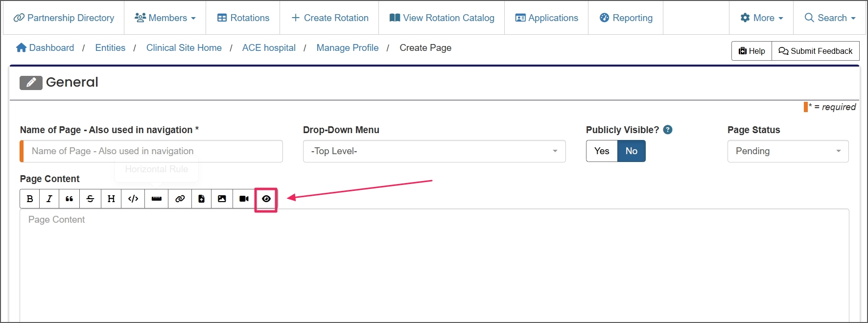Insert an image using the picture icon

tap(222, 199)
